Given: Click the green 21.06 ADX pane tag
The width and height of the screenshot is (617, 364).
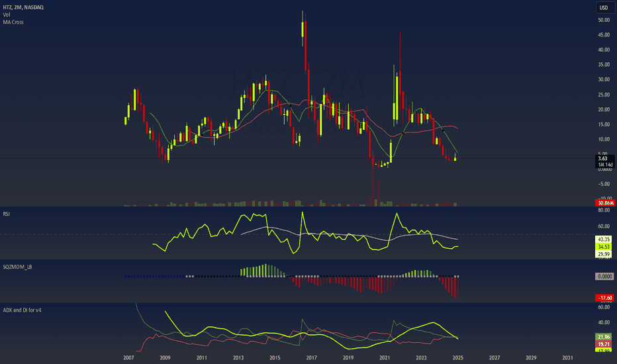Looking at the screenshot, I should (x=604, y=336).
